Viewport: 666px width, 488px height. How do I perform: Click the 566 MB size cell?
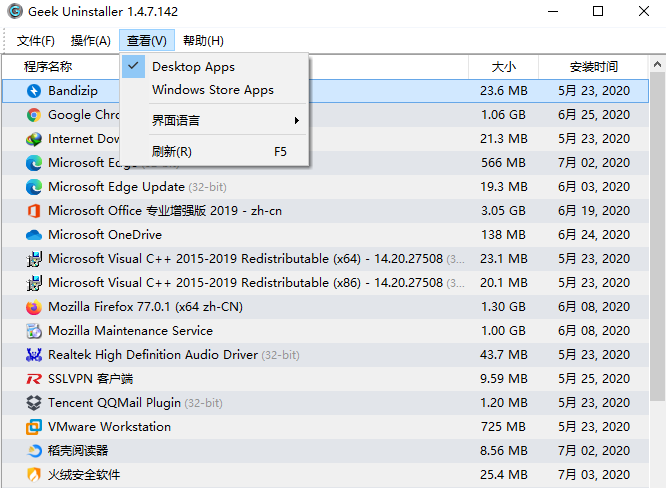click(503, 163)
